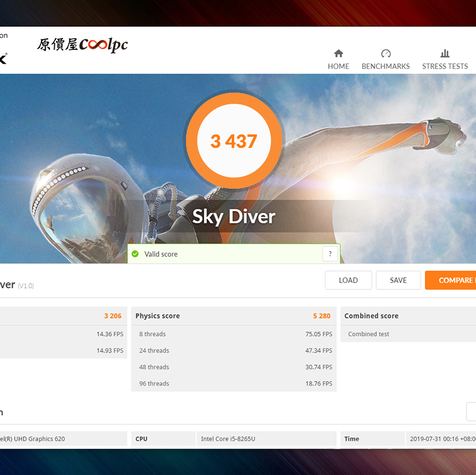Screen dimensions: 476x475
Task: Click the orange COMPARE button
Action: click(450, 280)
